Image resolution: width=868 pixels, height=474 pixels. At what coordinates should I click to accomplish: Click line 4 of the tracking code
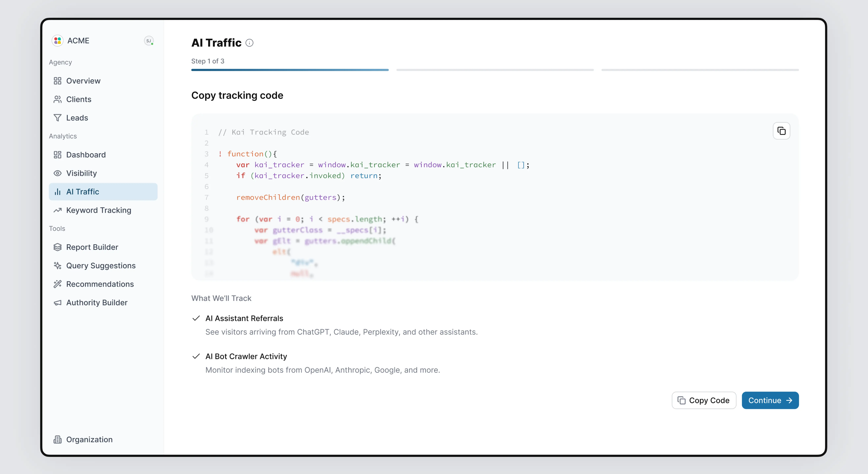coord(382,165)
